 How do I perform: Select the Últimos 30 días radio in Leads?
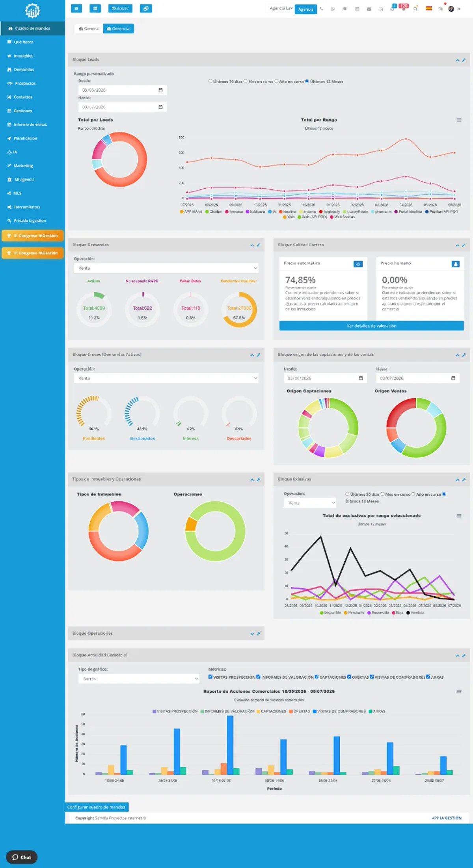[210, 81]
